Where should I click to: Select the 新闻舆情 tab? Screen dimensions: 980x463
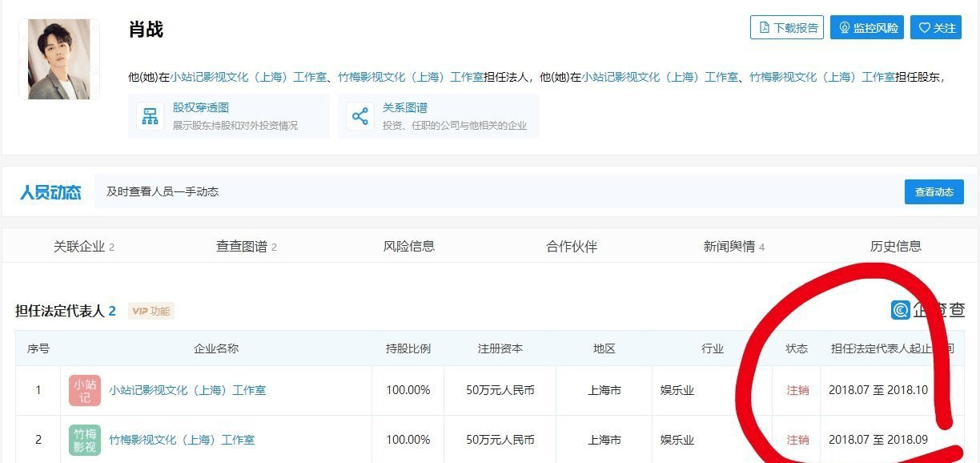point(733,247)
